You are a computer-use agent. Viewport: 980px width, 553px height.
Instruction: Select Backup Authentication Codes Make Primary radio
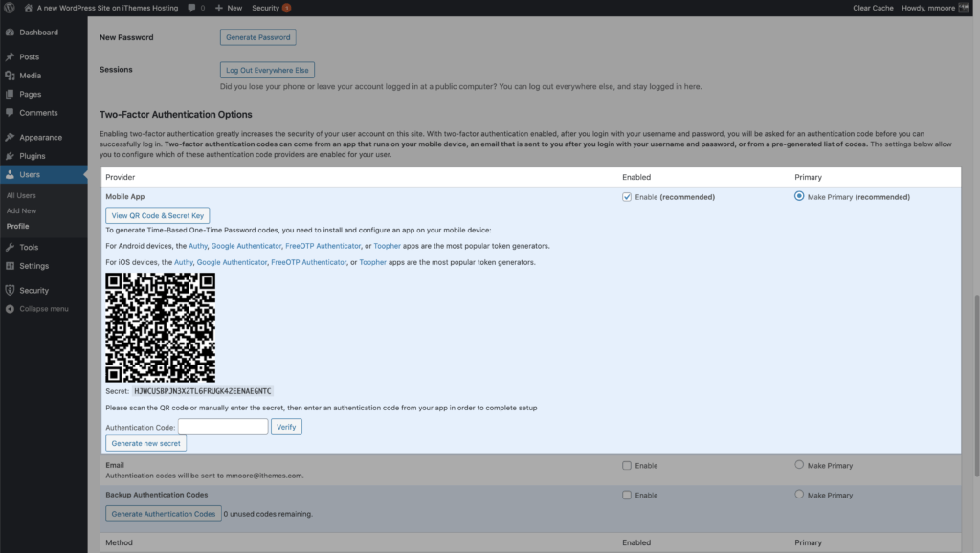click(x=799, y=495)
